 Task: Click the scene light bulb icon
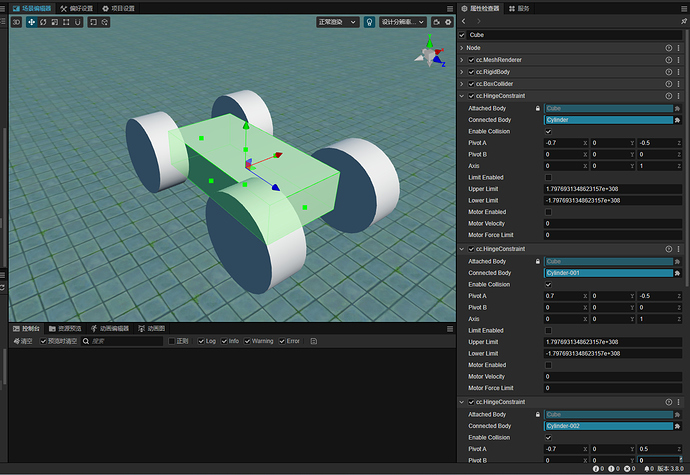pyautogui.click(x=368, y=21)
